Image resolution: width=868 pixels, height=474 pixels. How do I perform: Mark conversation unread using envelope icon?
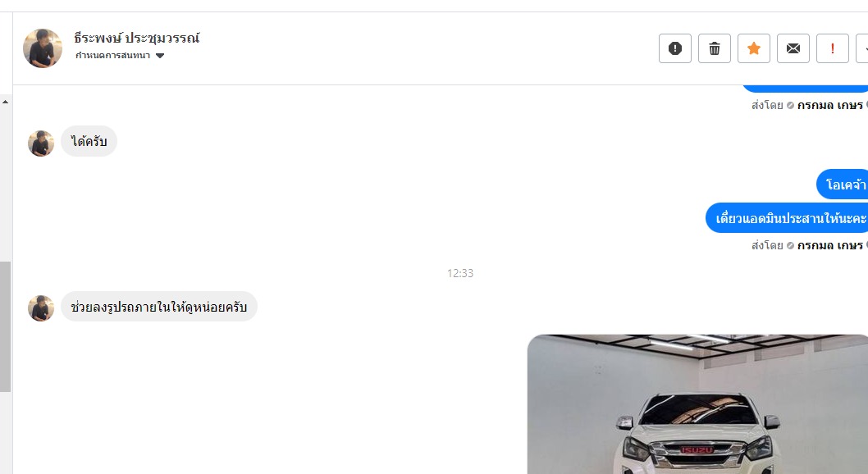[x=793, y=48]
